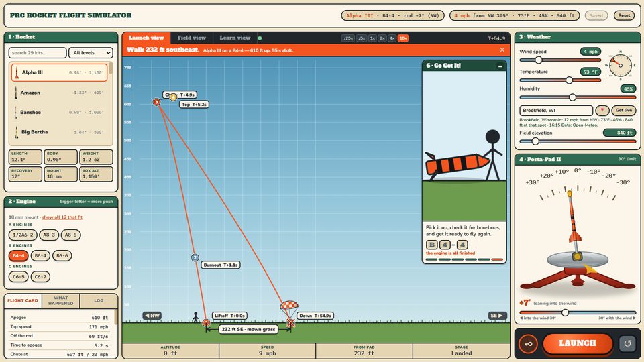The width and height of the screenshot is (644, 362).
Task: Click the NW direction arrow label
Action: coord(152,316)
